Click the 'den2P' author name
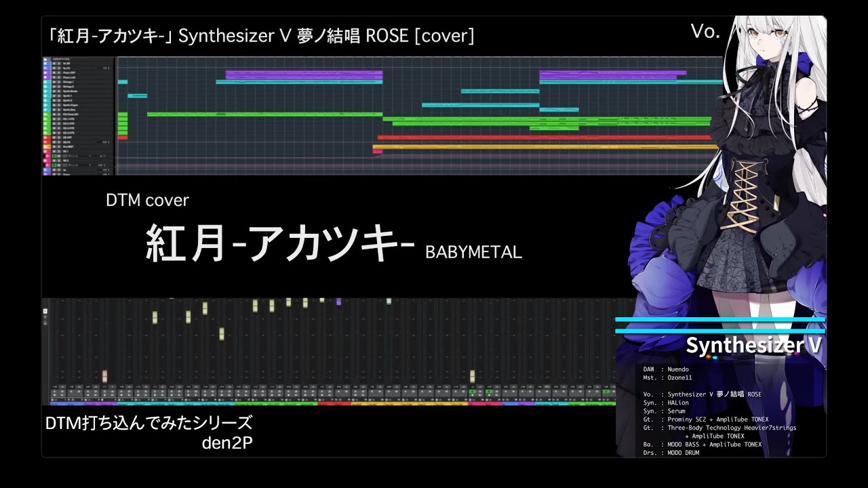The height and width of the screenshot is (488, 868). point(226,443)
